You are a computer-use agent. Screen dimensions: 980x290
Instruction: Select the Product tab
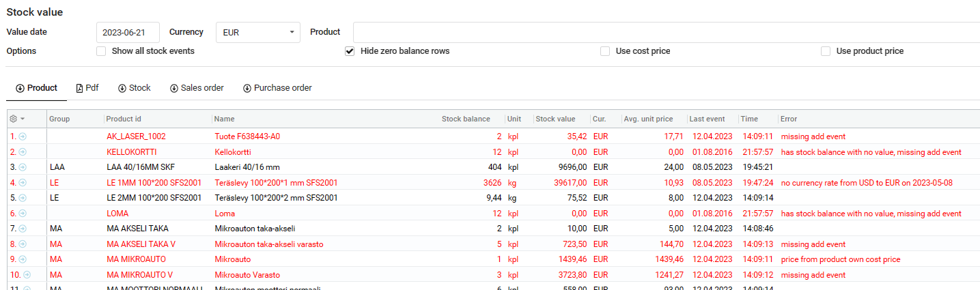(x=36, y=88)
